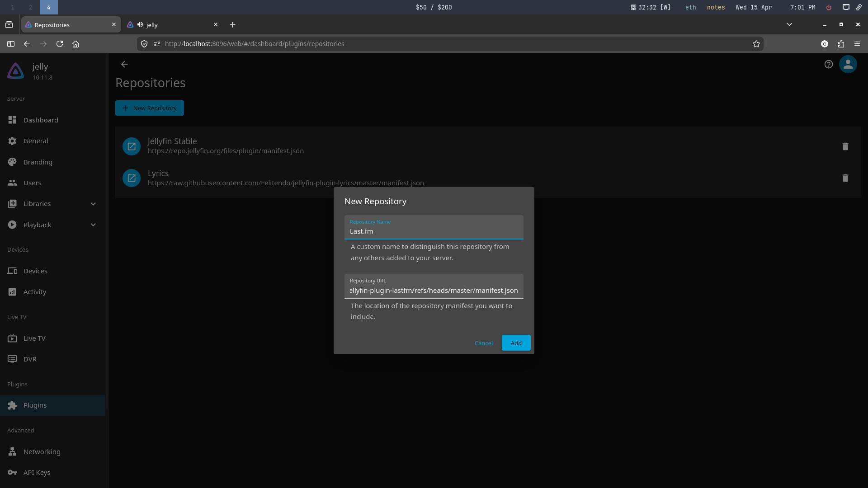Open Branding settings
Image resolution: width=868 pixels, height=488 pixels.
[x=53, y=162]
